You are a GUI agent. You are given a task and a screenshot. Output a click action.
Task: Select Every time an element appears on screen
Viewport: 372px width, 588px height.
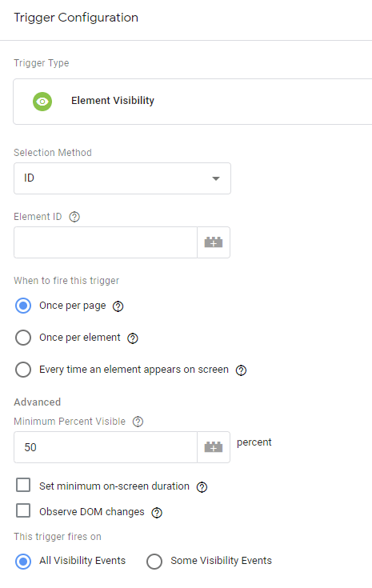(x=23, y=370)
